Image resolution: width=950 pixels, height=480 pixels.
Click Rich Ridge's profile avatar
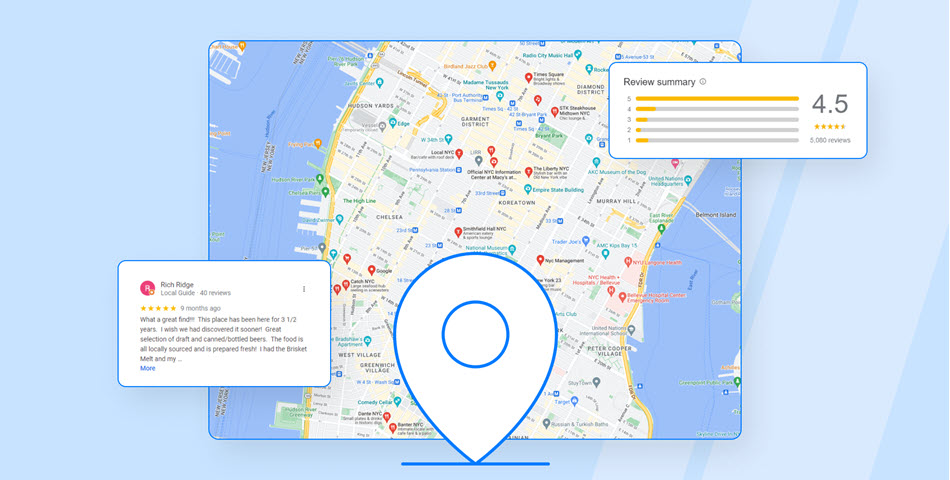pyautogui.click(x=147, y=288)
